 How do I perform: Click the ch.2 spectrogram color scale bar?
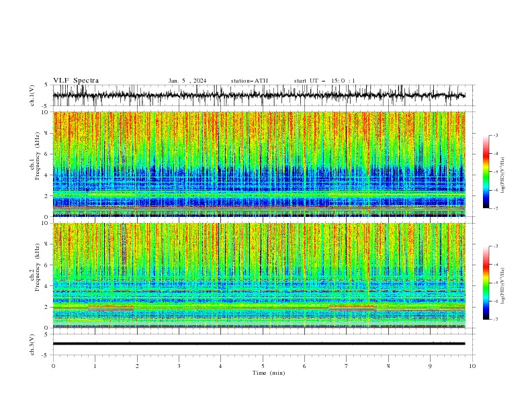pos(486,283)
